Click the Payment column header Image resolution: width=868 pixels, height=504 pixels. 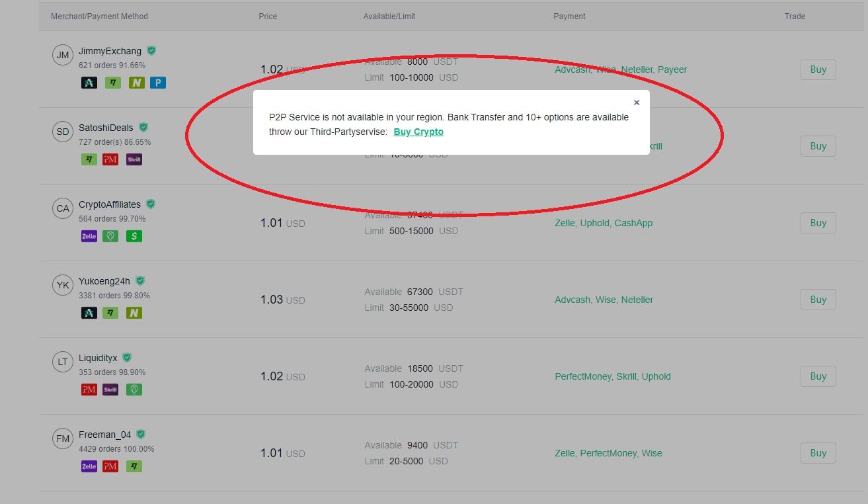(x=569, y=17)
